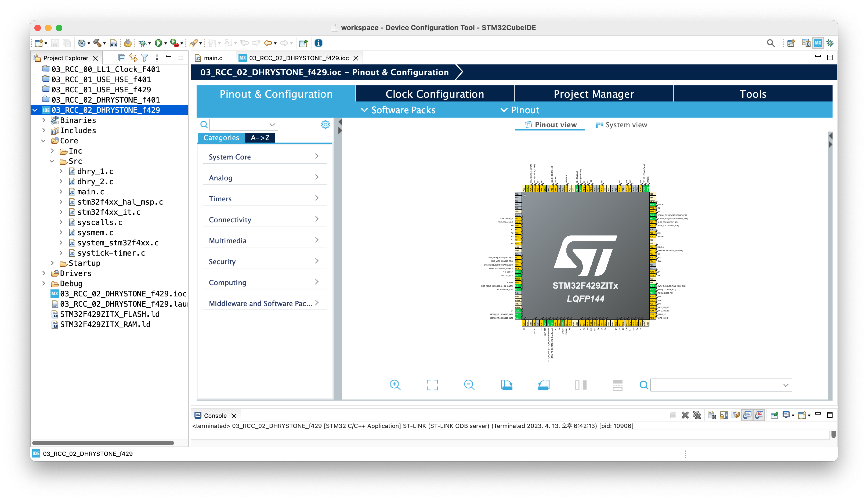Viewport: 868px width, 501px height.
Task: Open the Multimedia category
Action: pyautogui.click(x=264, y=241)
